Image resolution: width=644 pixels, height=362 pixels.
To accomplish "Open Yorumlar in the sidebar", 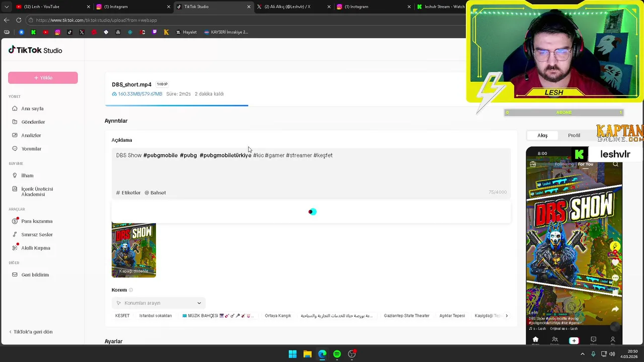I will click(31, 149).
